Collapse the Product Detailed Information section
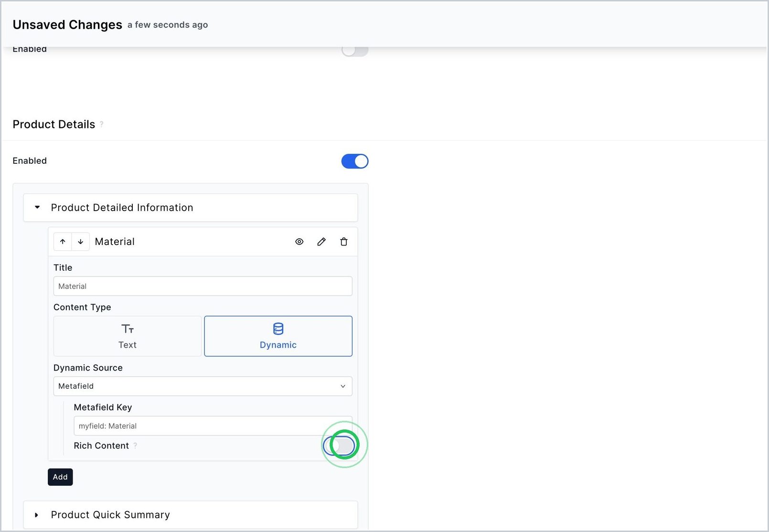The height and width of the screenshot is (532, 769). [x=191, y=208]
